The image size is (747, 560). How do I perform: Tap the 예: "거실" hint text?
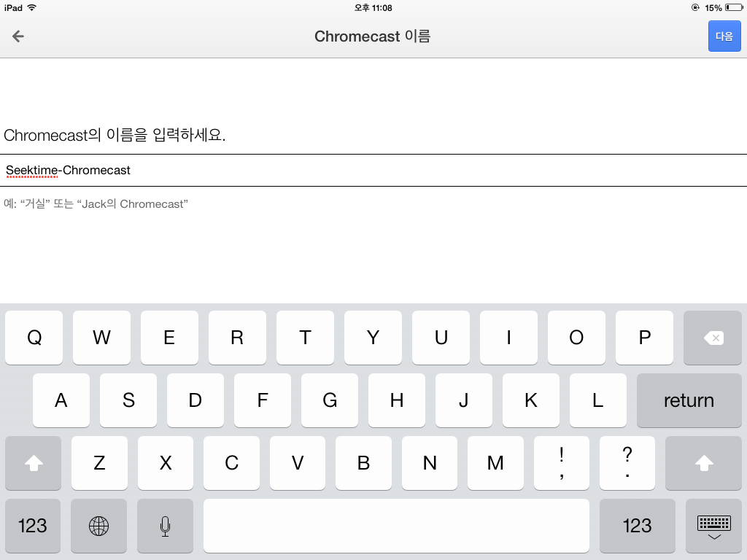coord(96,204)
